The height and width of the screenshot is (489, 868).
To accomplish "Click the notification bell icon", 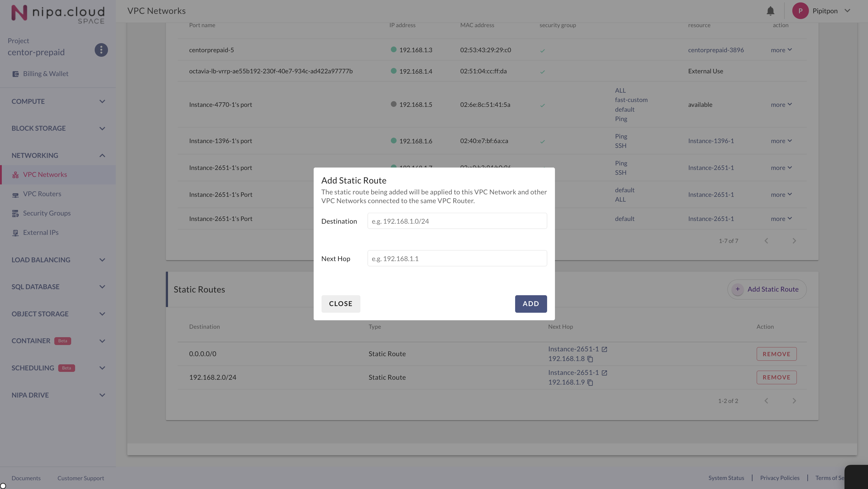I will tap(770, 11).
